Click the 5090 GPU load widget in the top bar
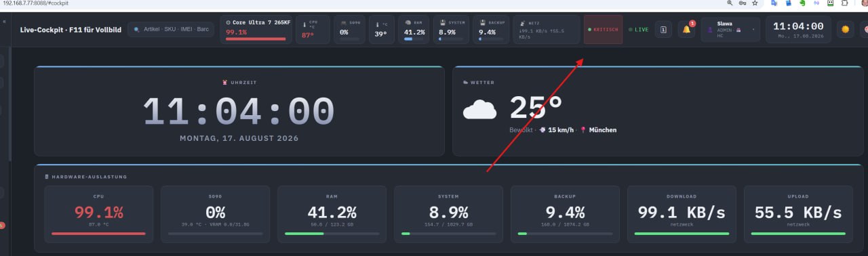Viewport: 868px width, 256px height. click(349, 30)
